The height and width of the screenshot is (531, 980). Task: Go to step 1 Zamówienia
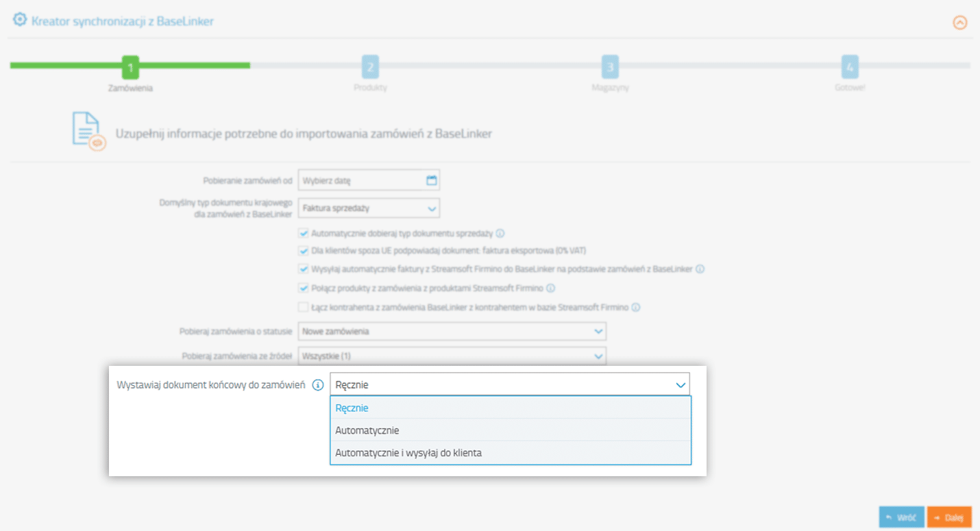(130, 67)
